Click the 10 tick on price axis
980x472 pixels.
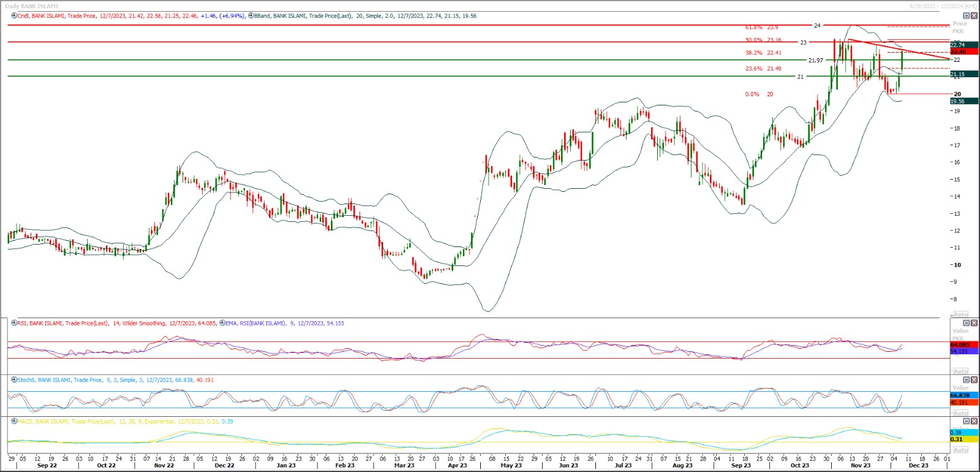pos(957,265)
